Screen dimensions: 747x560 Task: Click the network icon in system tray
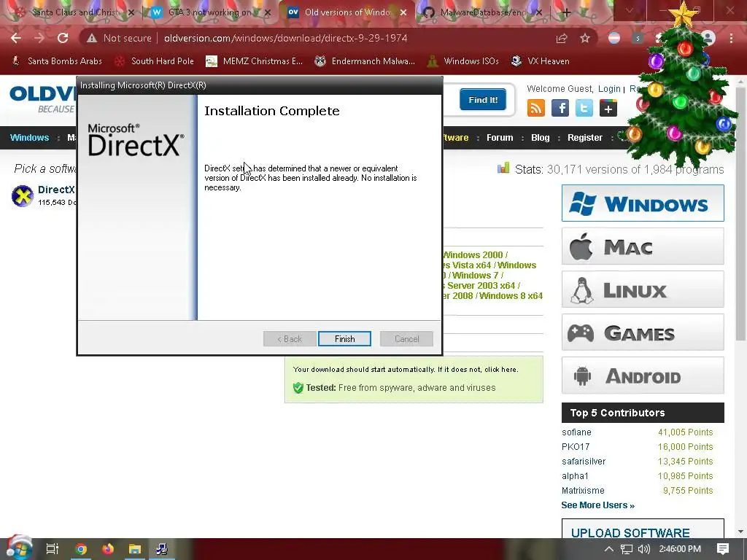[x=627, y=549]
